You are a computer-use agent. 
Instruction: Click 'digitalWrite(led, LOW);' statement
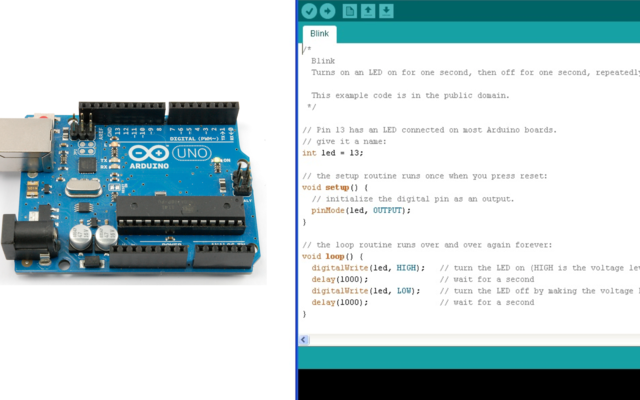366,291
